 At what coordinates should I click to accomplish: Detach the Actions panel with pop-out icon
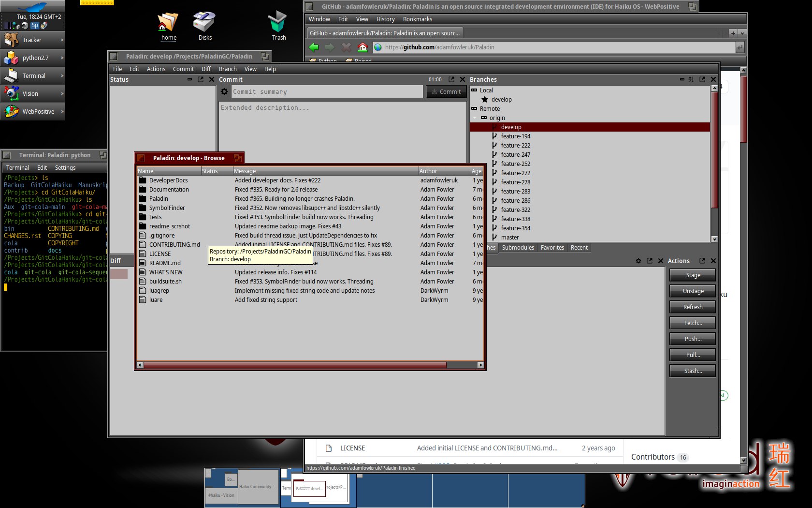[702, 261]
